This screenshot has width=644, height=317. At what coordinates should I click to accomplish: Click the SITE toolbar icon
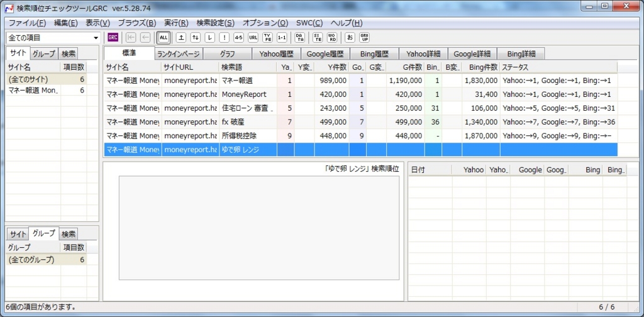point(318,38)
